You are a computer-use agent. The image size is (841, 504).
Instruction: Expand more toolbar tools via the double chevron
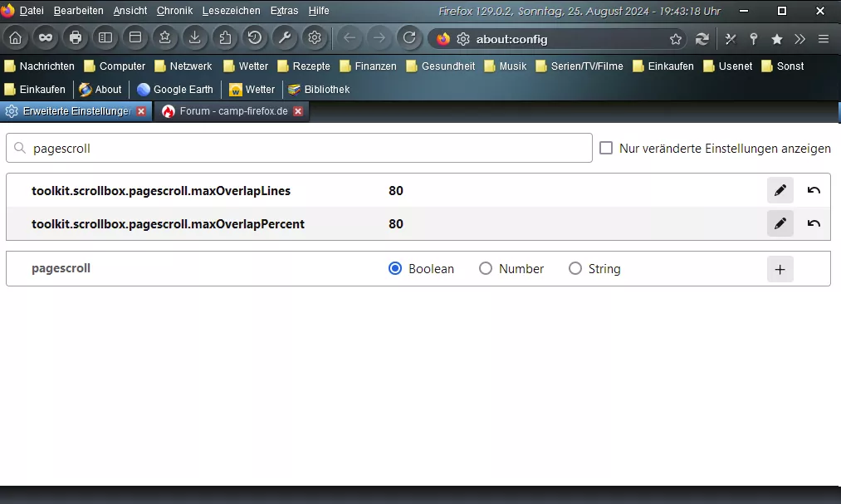[800, 39]
